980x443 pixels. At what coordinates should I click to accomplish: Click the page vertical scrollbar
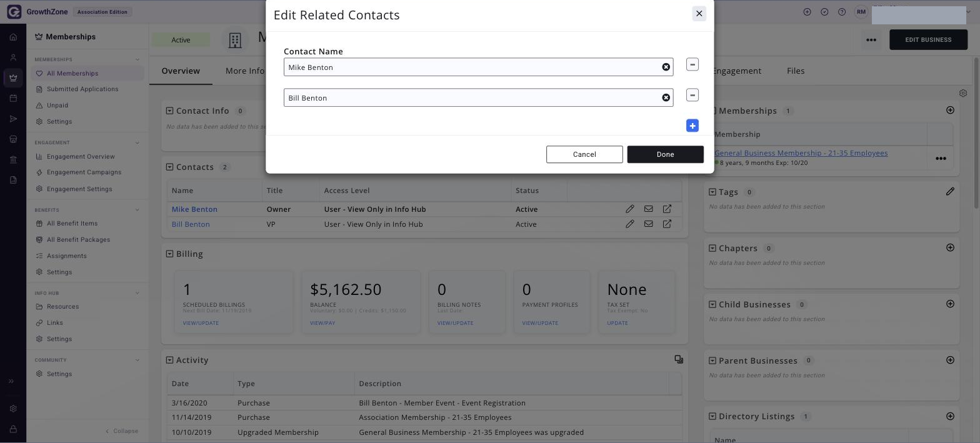(976, 132)
